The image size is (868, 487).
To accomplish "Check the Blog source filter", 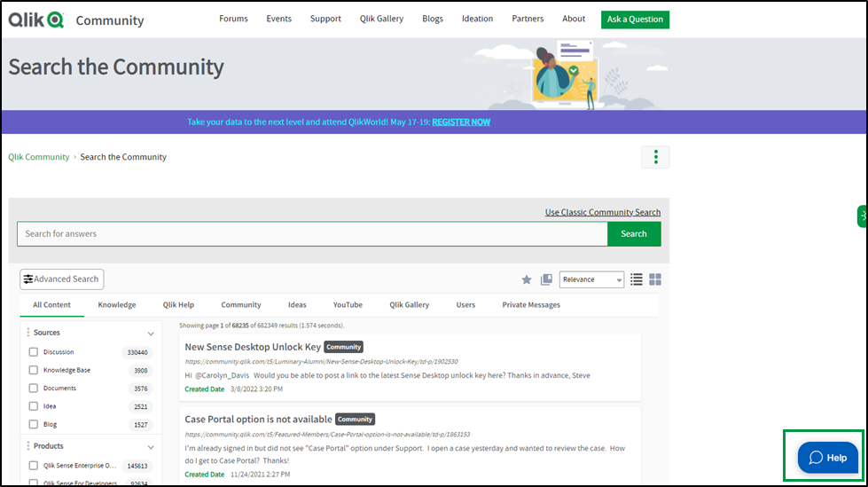I will 33,424.
